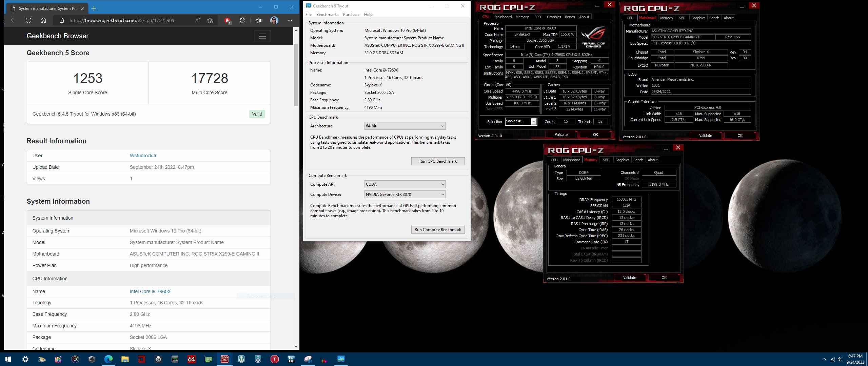Open the red T stop-sign taskbar app
The width and height of the screenshot is (868, 366).
[275, 359]
